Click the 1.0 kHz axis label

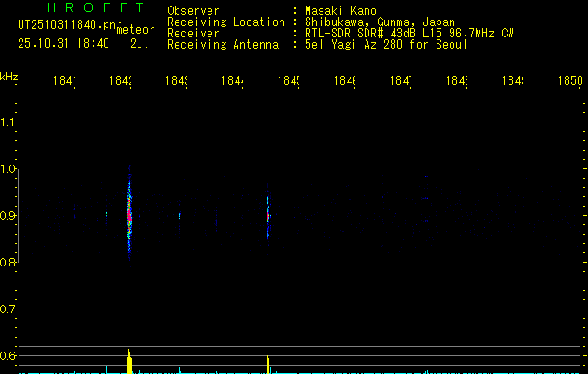(x=8, y=169)
